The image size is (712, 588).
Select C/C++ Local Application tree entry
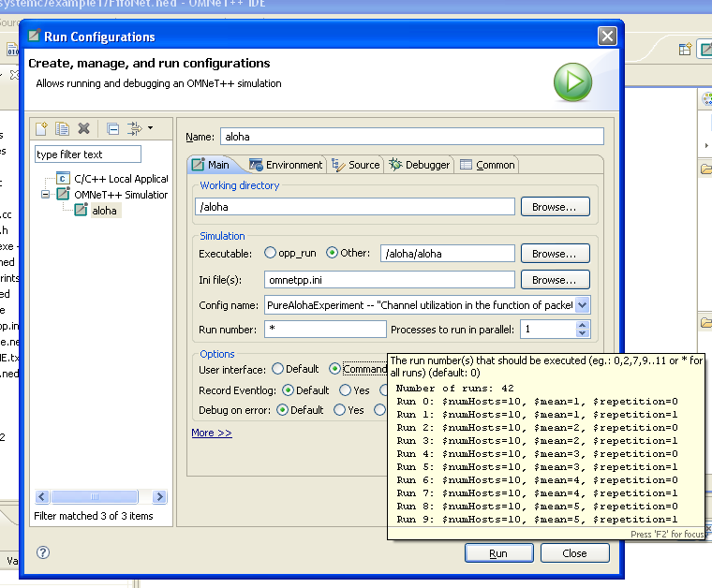click(x=121, y=178)
